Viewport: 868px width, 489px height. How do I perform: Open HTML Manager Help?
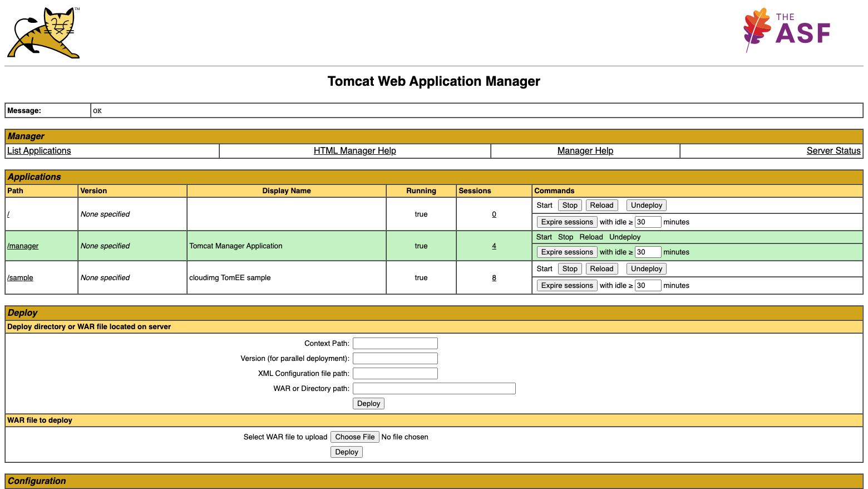355,151
